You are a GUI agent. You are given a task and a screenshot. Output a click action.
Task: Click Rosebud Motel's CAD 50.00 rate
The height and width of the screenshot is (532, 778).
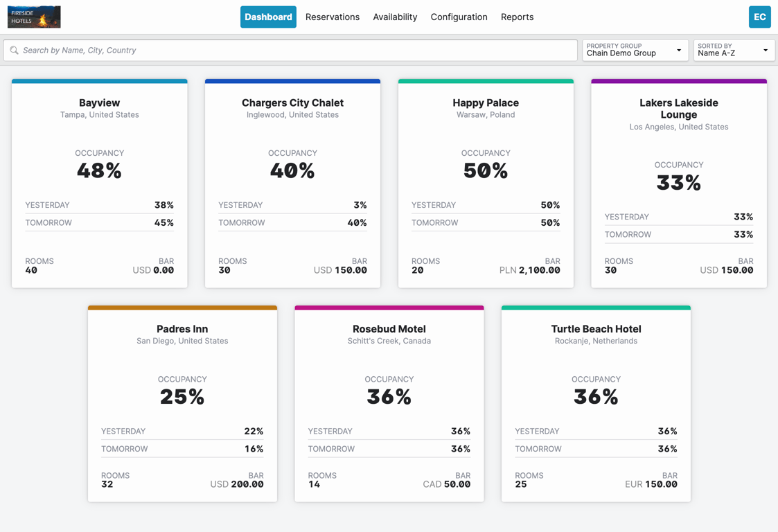coord(447,484)
